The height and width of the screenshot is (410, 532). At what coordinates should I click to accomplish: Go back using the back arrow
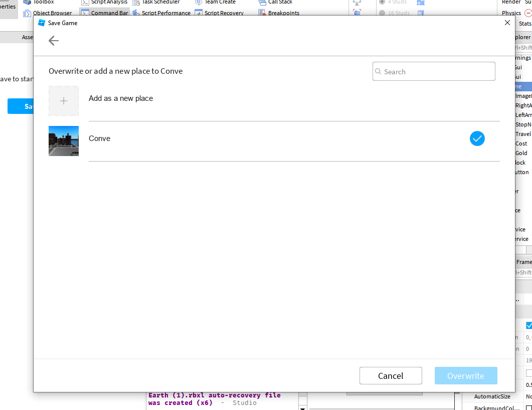click(x=53, y=41)
